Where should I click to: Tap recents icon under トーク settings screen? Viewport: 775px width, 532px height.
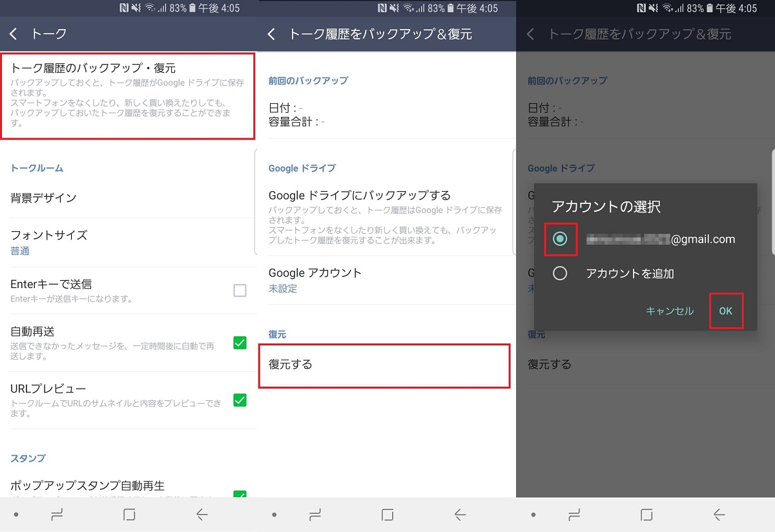click(57, 515)
